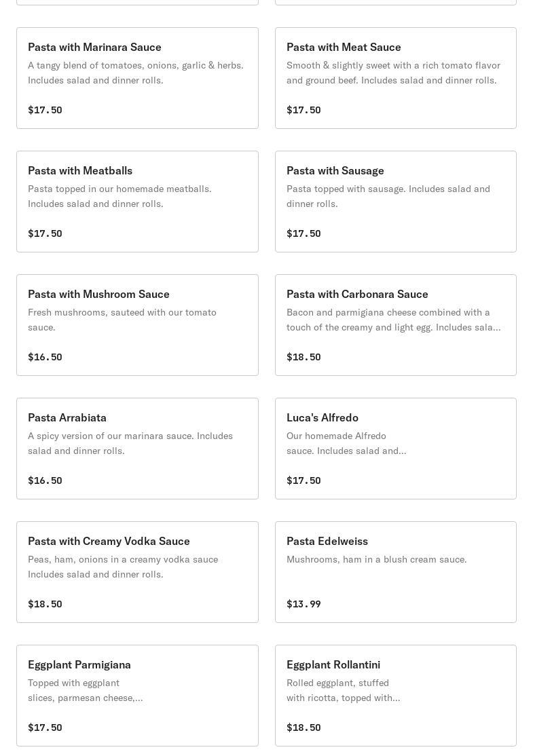
Task: Click the Pasta with Meatballs description text
Action: (120, 196)
